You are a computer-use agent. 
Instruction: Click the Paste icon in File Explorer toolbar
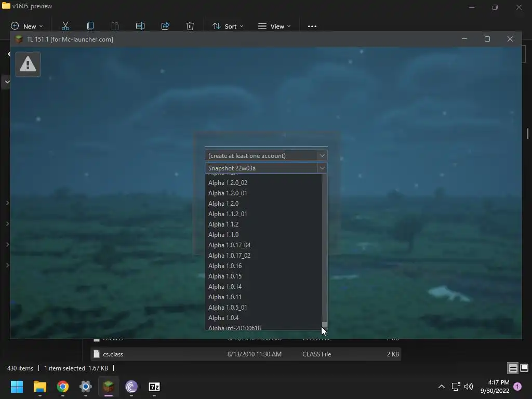[115, 26]
